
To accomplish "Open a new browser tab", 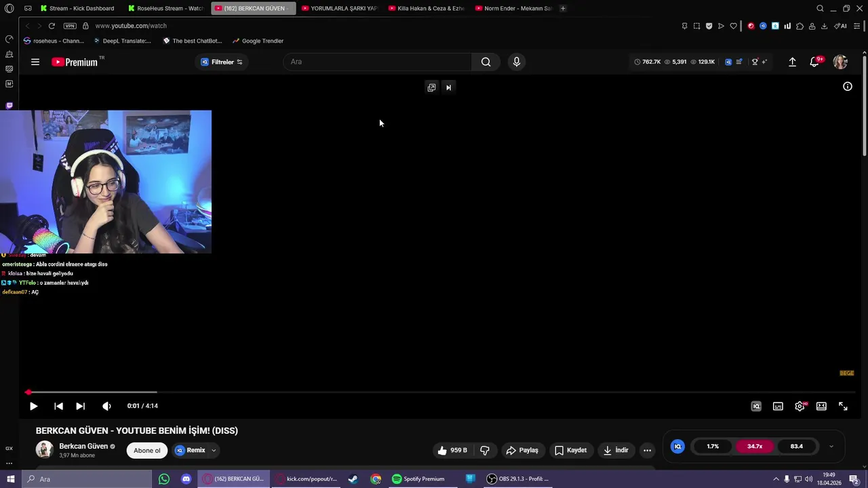I will point(563,8).
